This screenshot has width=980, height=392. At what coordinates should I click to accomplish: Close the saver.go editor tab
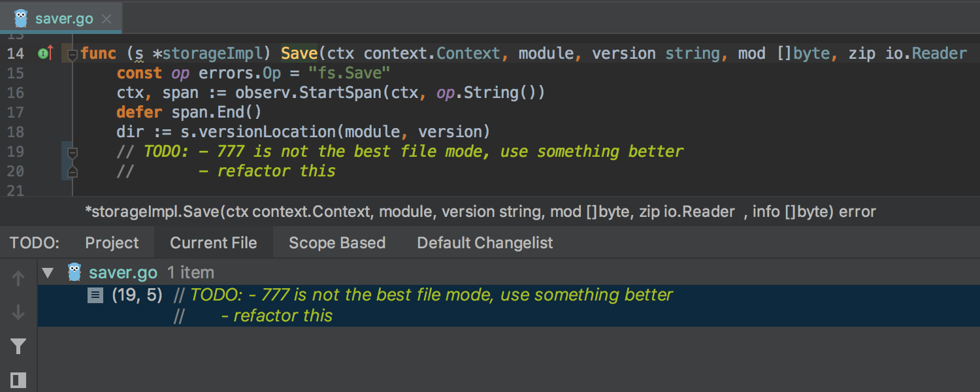point(107,19)
